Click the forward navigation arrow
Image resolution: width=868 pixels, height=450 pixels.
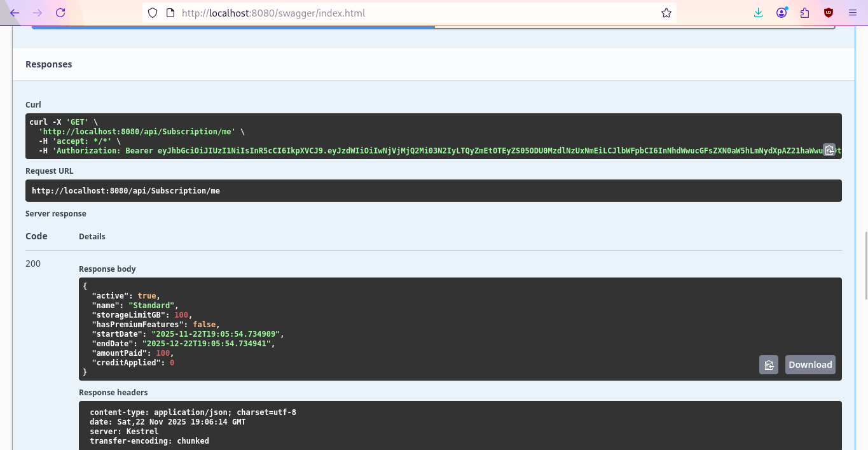(x=37, y=13)
